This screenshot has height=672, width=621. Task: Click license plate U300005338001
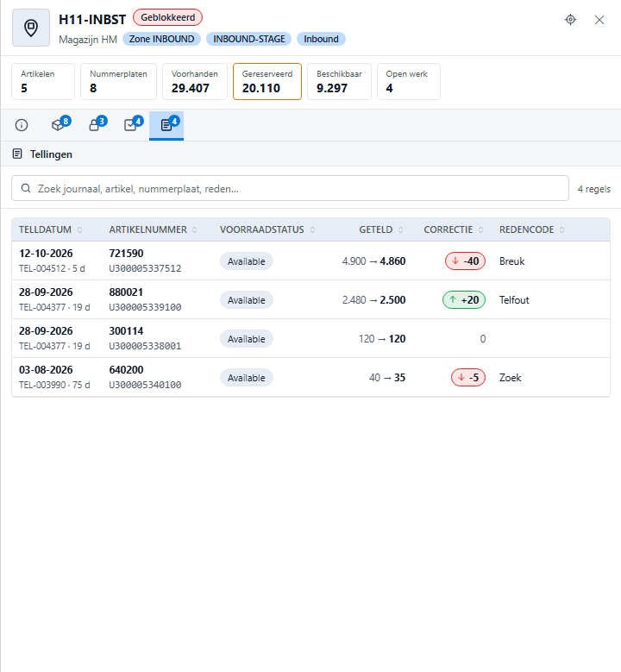(x=145, y=346)
